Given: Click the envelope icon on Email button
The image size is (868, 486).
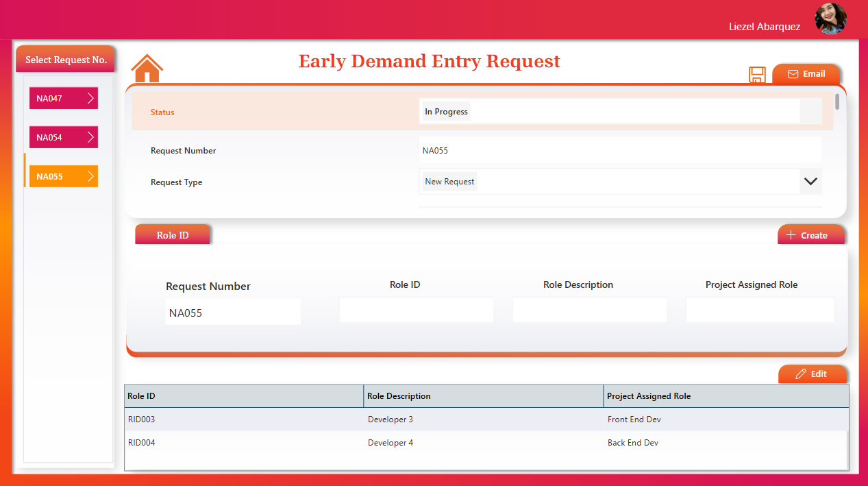Looking at the screenshot, I should 793,74.
